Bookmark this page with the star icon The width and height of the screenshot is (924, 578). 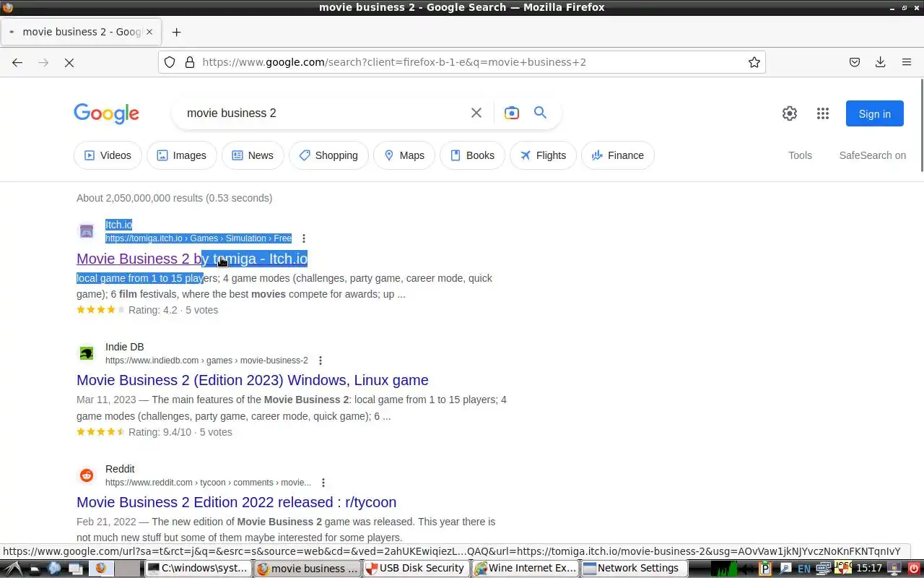tap(754, 62)
